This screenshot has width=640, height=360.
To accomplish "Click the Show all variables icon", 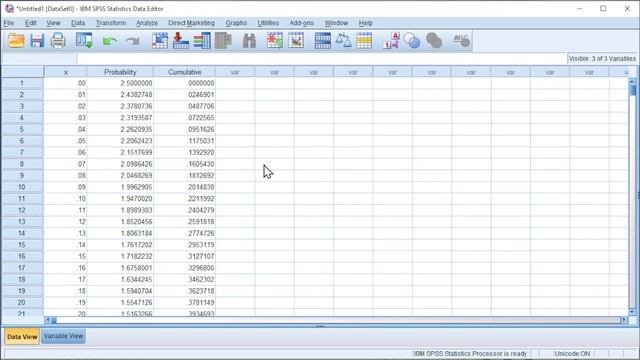I will [434, 41].
